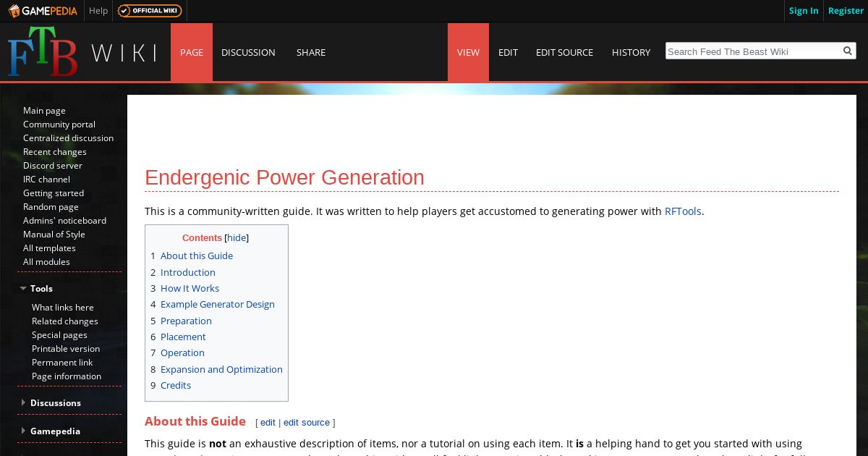Jump to About this Guide in contents
The image size is (868, 456).
tap(197, 256)
